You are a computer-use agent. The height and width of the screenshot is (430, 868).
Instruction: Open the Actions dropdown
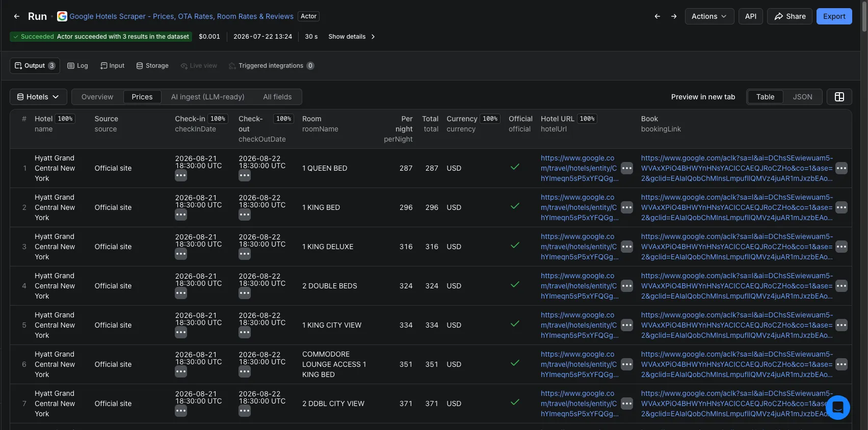pyautogui.click(x=709, y=16)
